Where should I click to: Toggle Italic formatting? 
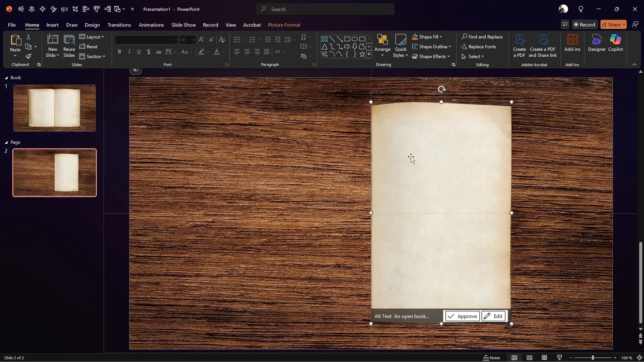click(129, 52)
